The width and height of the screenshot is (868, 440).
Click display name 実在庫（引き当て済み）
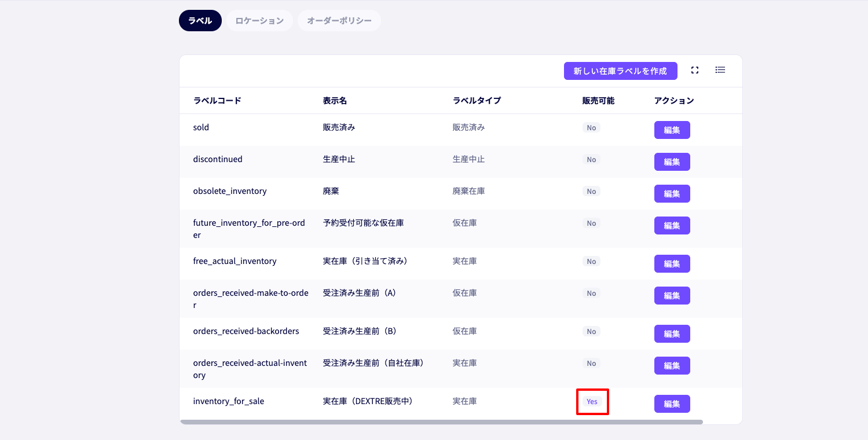pos(367,261)
